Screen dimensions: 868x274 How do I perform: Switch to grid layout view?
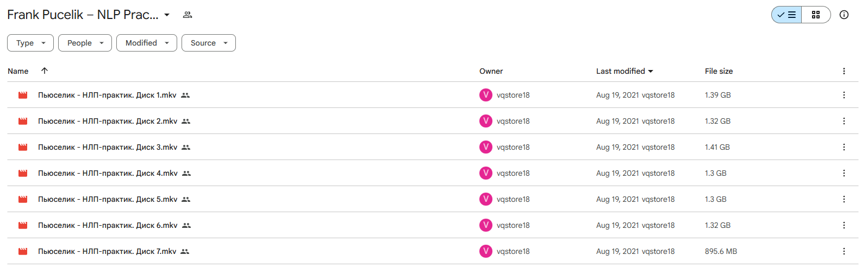(x=815, y=15)
